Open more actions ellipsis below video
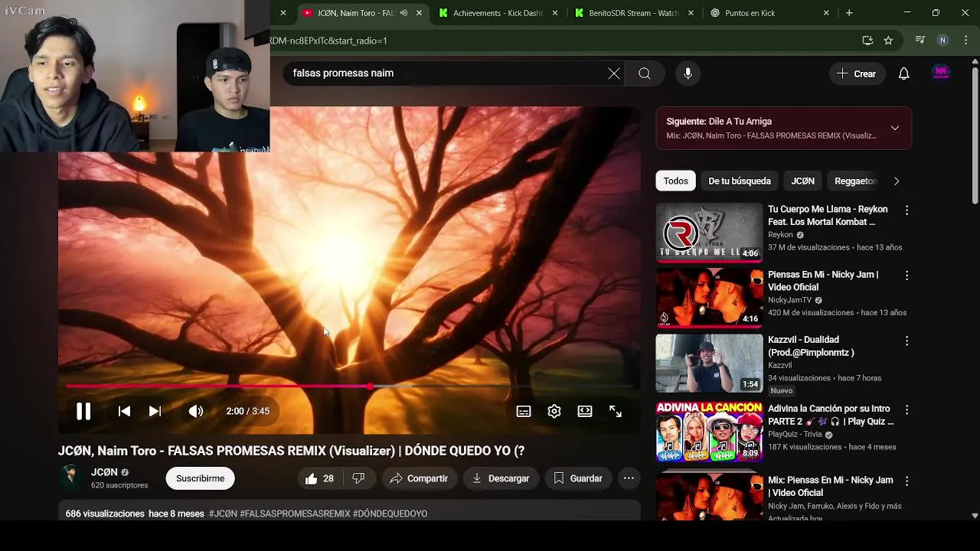The height and width of the screenshot is (551, 980). click(x=629, y=478)
